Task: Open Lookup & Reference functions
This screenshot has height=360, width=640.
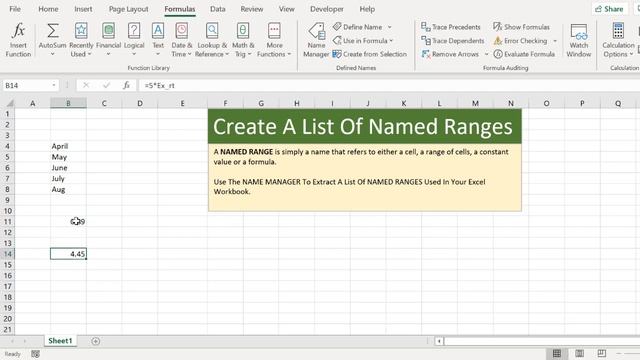Action: pyautogui.click(x=212, y=40)
